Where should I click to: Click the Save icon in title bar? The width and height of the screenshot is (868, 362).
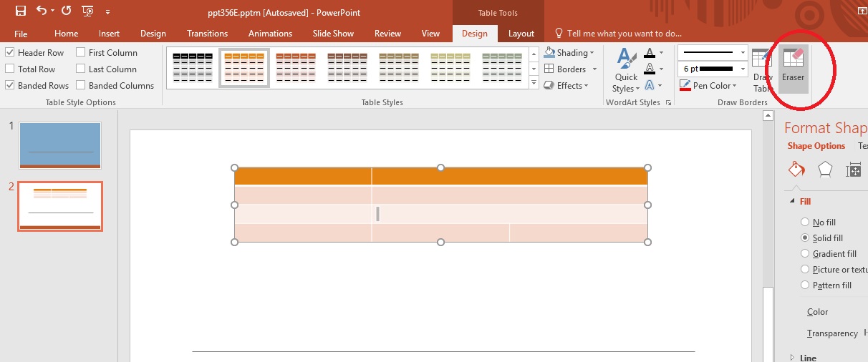pyautogui.click(x=21, y=11)
